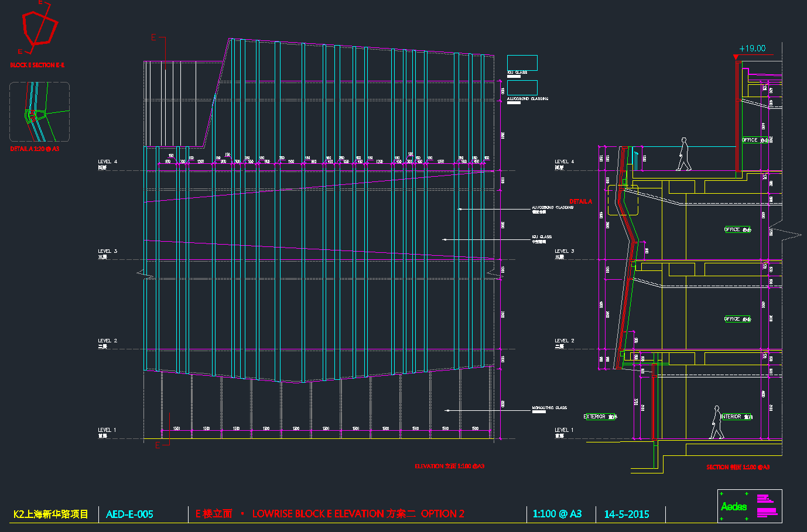Select the walking person figure on Level 4
This screenshot has height=532, width=807.
(x=683, y=155)
